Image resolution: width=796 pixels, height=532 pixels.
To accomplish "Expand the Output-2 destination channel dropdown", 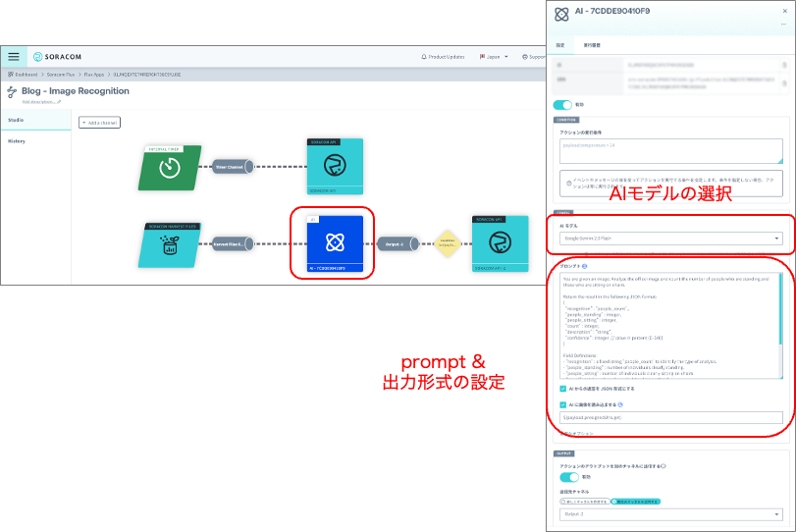I will (x=671, y=514).
